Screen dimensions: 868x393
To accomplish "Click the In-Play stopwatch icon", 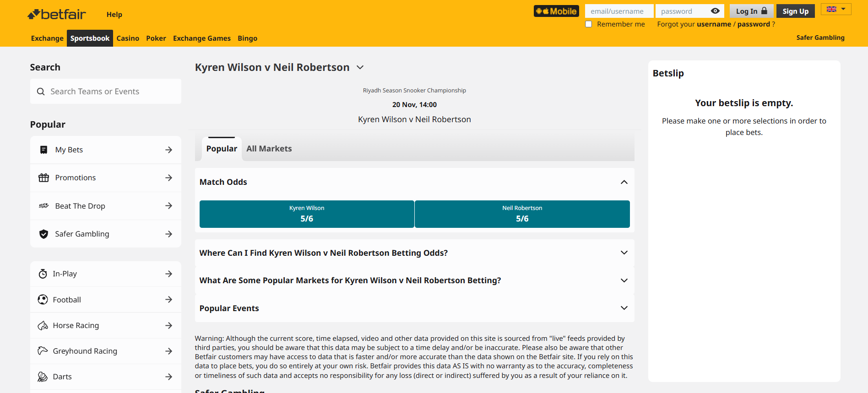I will tap(43, 274).
